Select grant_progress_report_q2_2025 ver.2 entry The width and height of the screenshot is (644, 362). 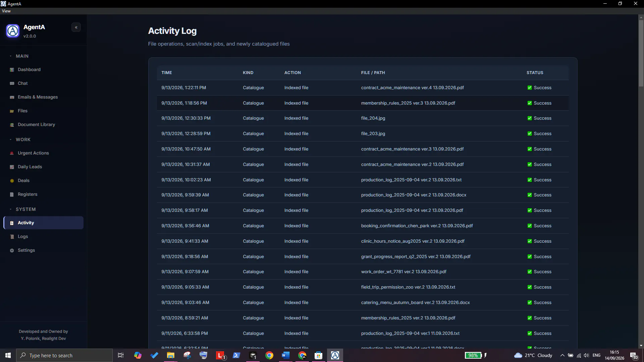click(363, 256)
